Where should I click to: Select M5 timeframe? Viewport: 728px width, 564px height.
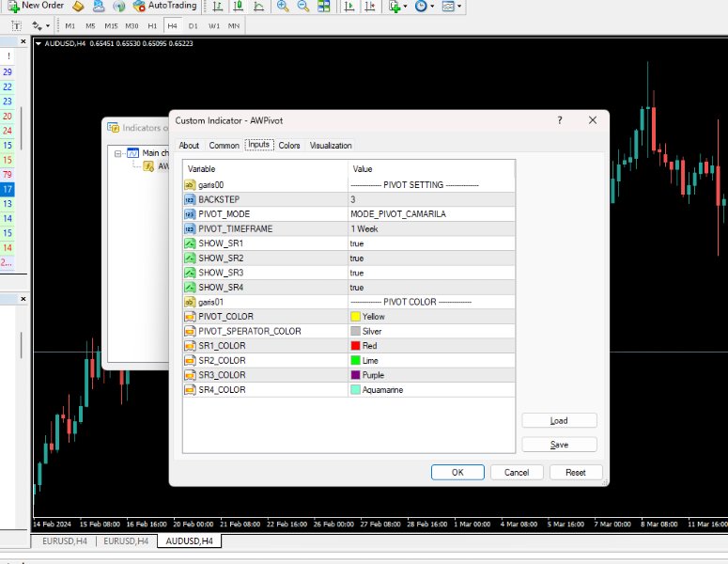(x=90, y=26)
